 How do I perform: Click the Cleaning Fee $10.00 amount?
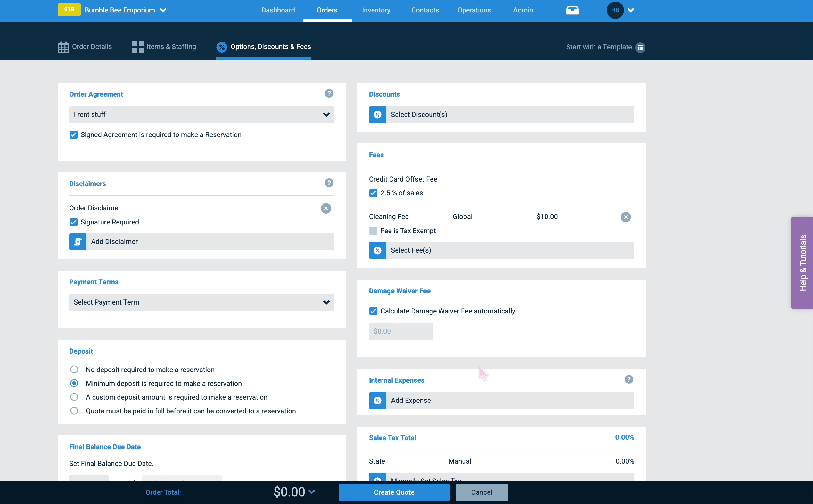coord(547,217)
